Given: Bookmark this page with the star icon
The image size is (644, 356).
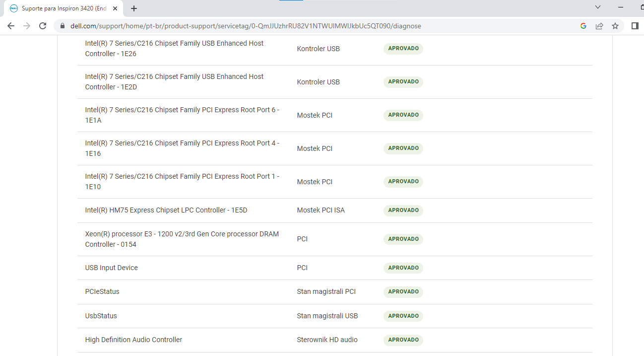Looking at the screenshot, I should 615,26.
